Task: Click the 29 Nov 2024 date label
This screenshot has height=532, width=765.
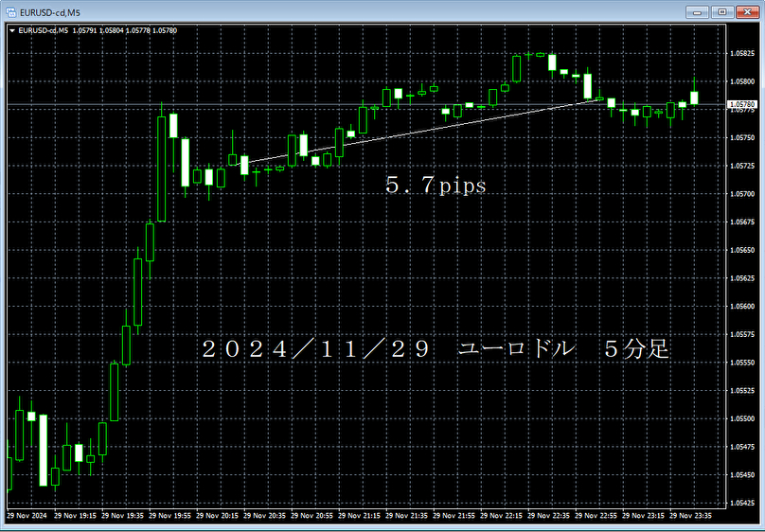Action: pos(27,517)
